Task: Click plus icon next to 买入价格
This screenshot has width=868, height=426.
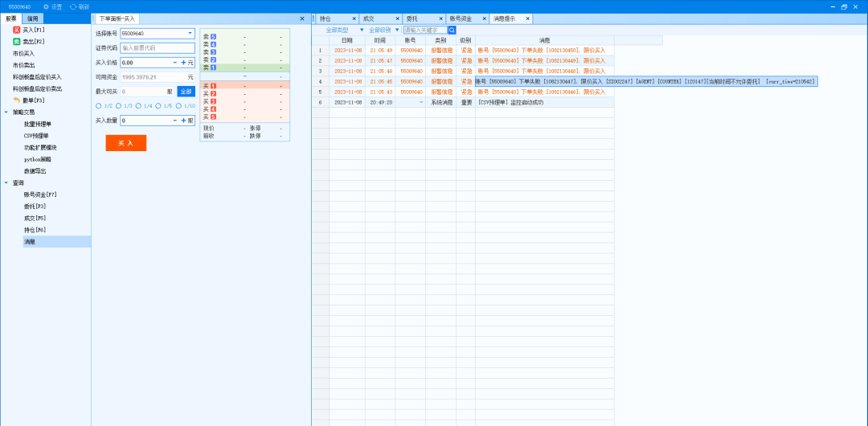Action: [x=183, y=62]
